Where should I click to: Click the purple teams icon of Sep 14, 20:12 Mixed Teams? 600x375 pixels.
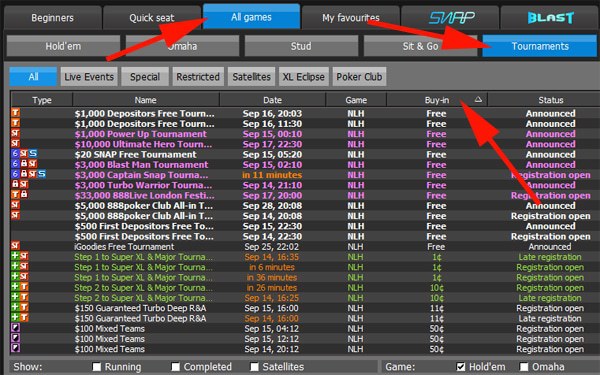click(x=15, y=348)
